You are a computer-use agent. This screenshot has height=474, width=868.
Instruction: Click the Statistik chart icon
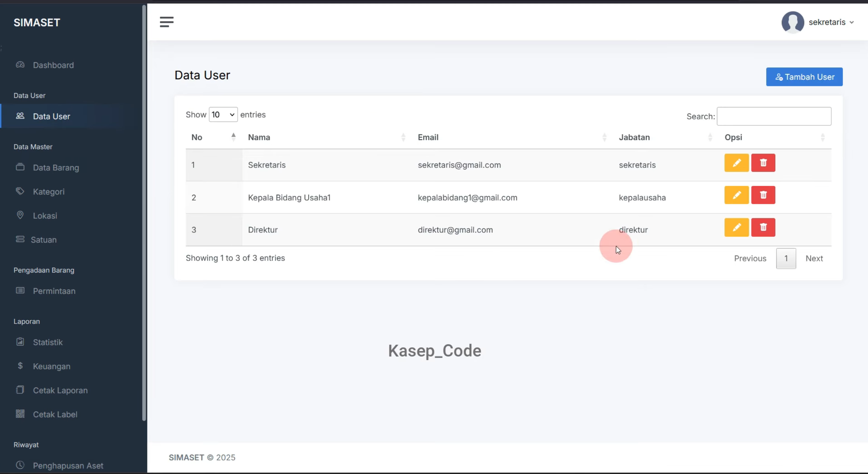click(20, 342)
